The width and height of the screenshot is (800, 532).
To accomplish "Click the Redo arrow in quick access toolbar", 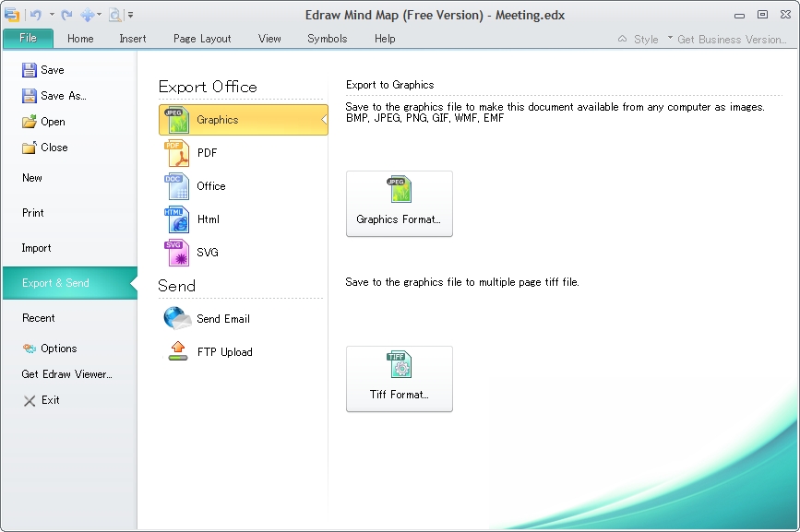I will click(66, 15).
